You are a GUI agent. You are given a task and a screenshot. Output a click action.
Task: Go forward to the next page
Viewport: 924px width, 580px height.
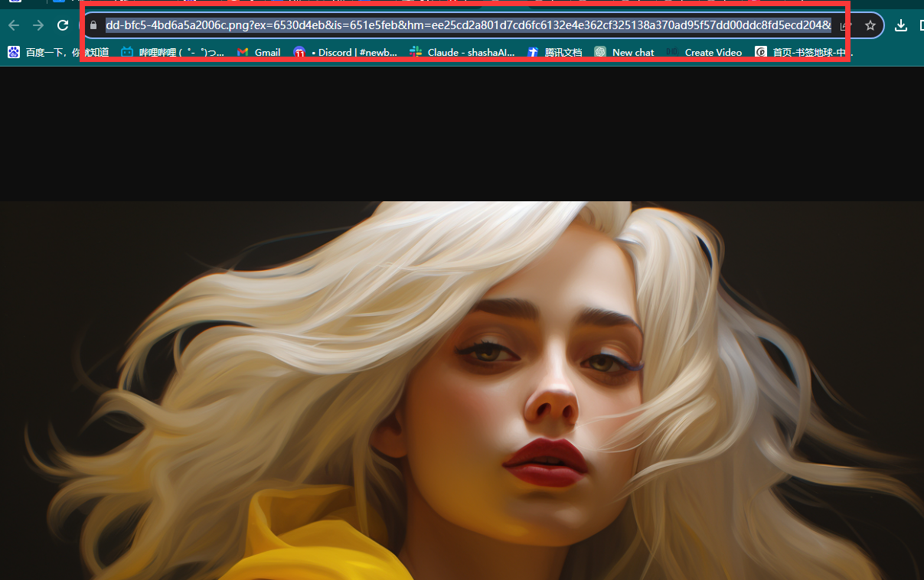(x=38, y=25)
